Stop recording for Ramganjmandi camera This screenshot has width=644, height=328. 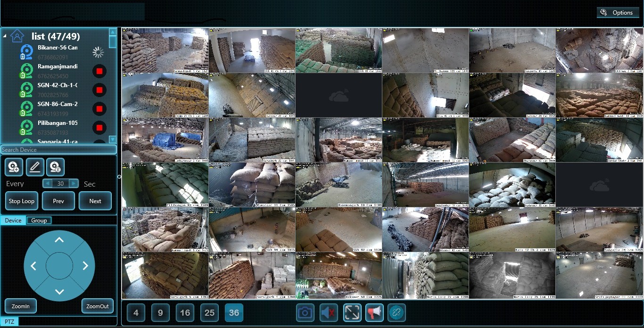coord(99,71)
